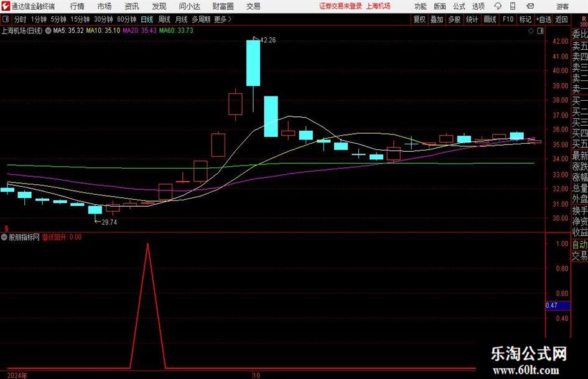
Task: Click the 自动 side tab
Action: click(x=580, y=245)
